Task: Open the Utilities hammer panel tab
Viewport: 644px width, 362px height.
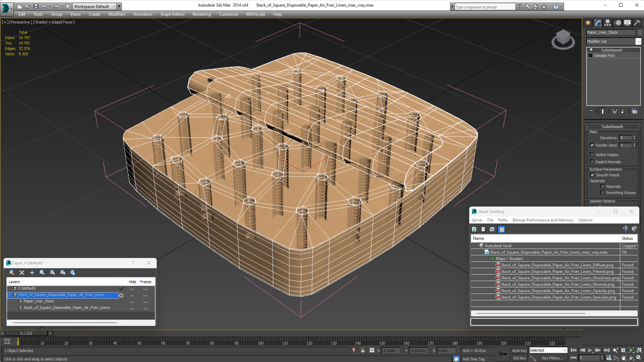Action: pyautogui.click(x=637, y=23)
